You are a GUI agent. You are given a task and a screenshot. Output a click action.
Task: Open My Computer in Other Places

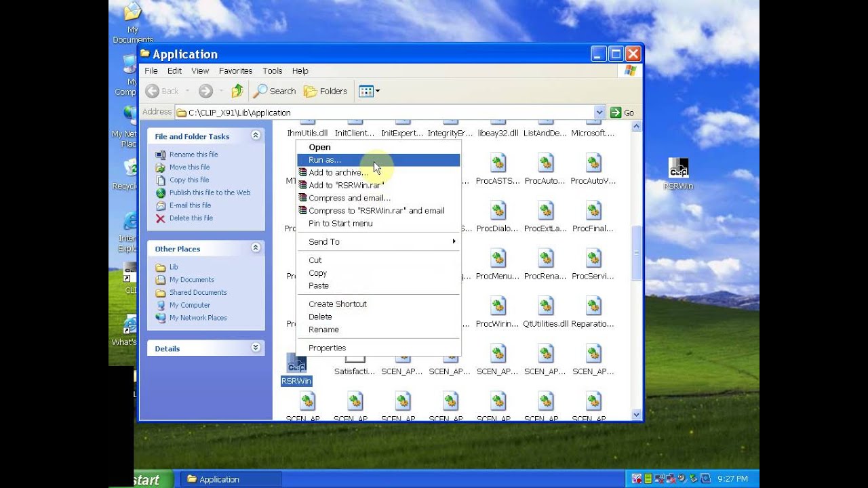190,306
